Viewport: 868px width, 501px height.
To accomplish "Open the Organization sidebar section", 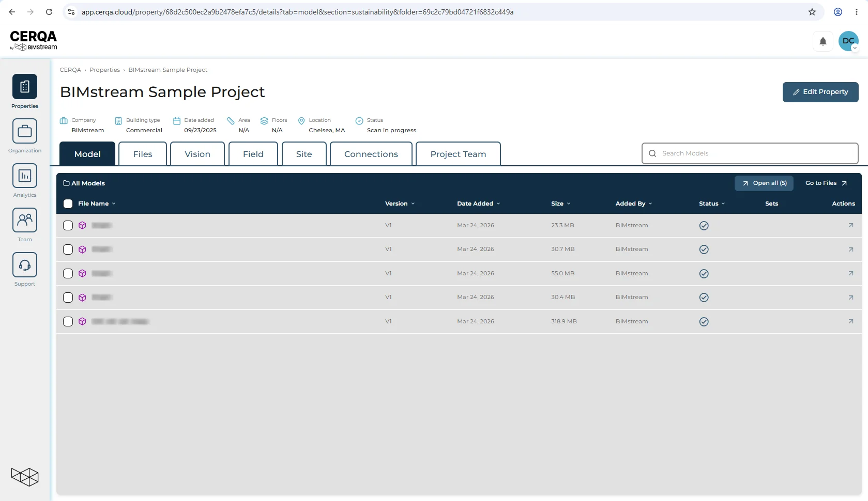I will [25, 136].
